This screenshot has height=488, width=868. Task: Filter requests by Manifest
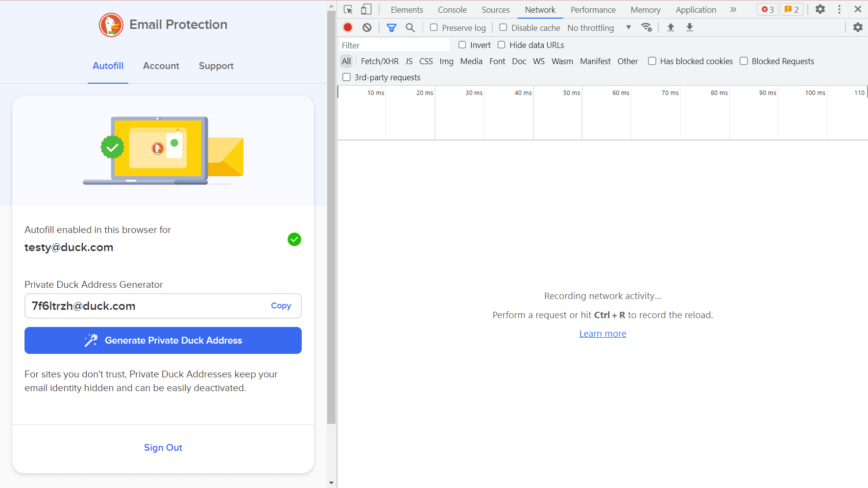595,61
